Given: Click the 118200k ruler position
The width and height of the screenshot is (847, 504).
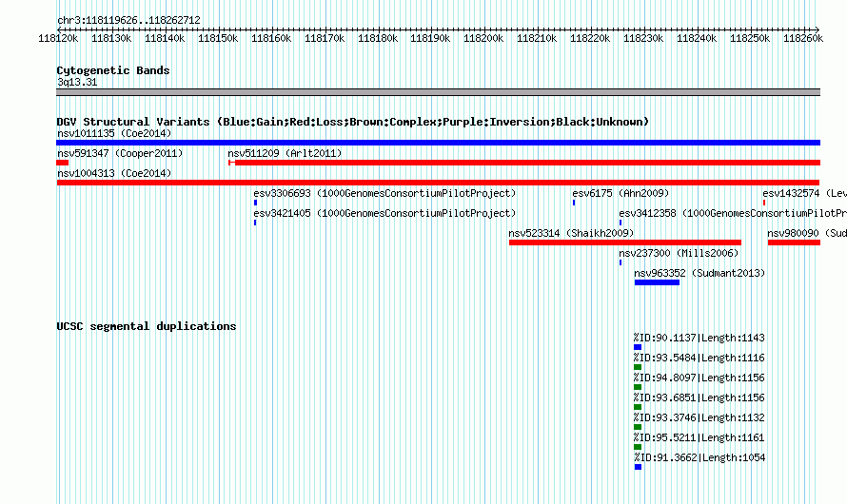Looking at the screenshot, I should click(x=483, y=38).
